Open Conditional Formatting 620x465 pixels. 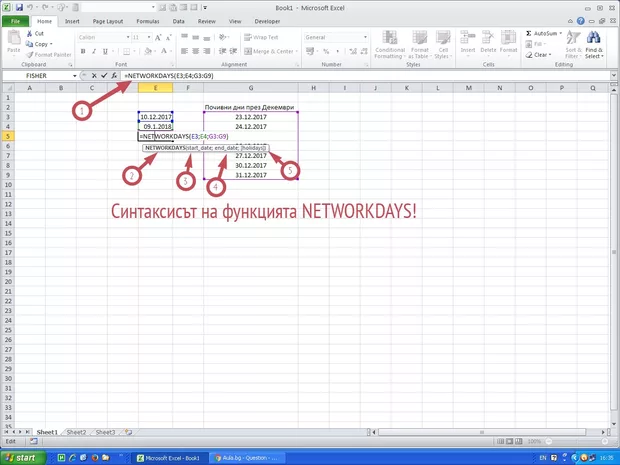pyautogui.click(x=390, y=44)
